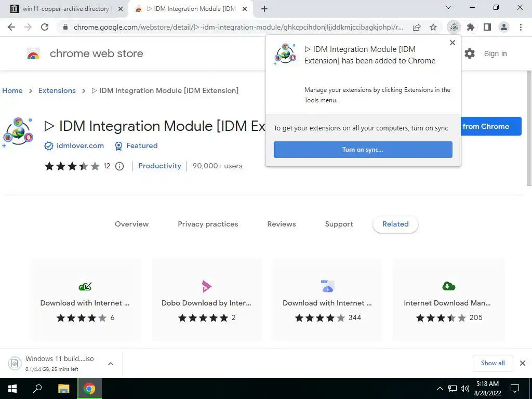532x399 pixels.
Task: Toggle the browser side panel
Action: (x=487, y=27)
